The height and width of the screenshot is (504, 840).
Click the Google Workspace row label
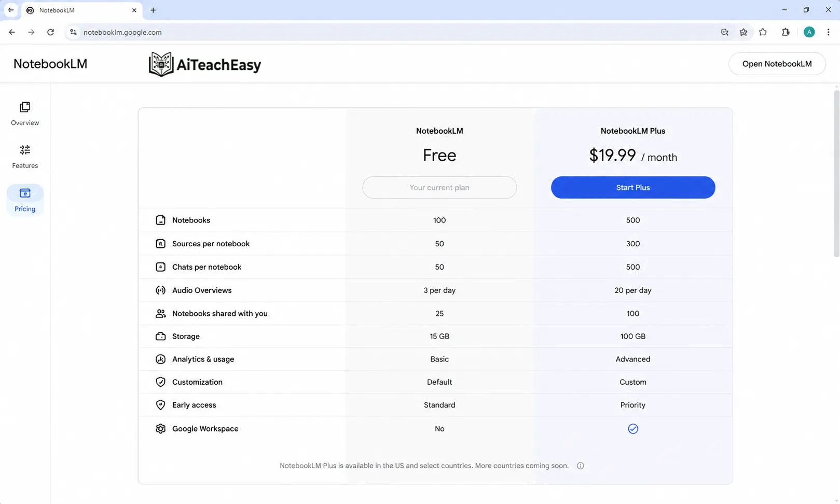(x=205, y=429)
